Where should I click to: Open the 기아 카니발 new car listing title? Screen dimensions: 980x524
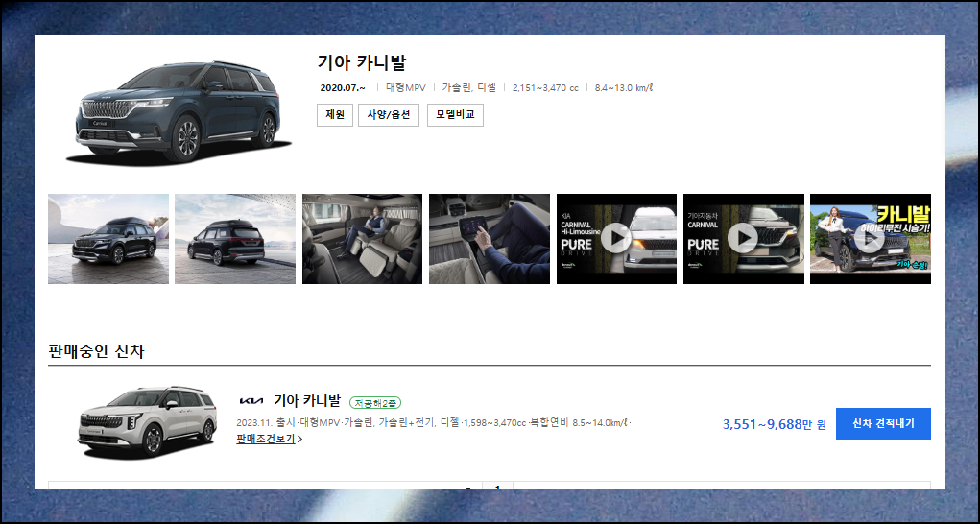pyautogui.click(x=307, y=401)
